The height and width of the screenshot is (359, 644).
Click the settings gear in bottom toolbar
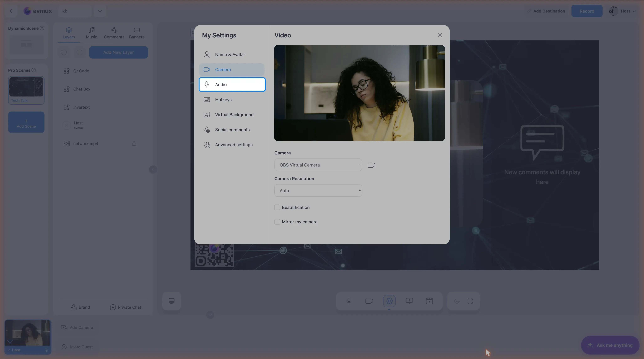(x=389, y=301)
